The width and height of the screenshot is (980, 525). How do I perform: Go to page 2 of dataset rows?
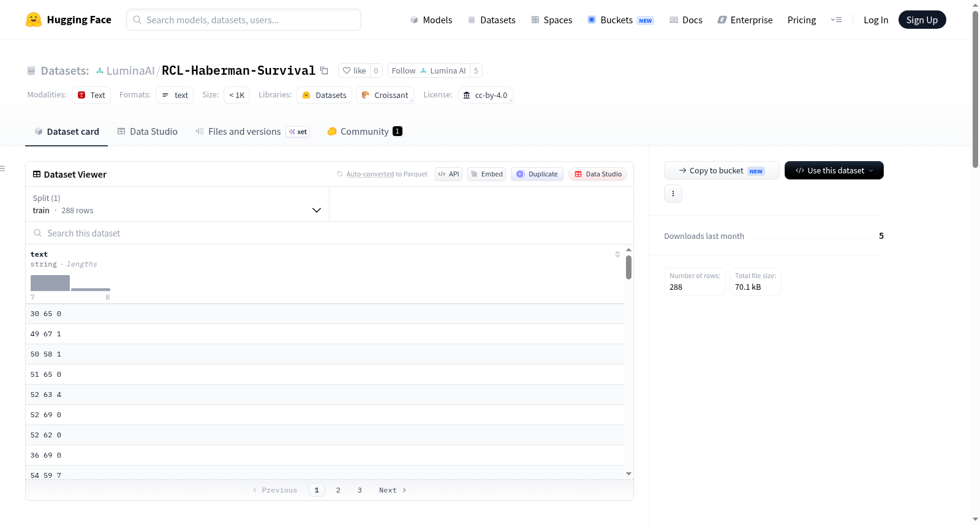tap(338, 490)
